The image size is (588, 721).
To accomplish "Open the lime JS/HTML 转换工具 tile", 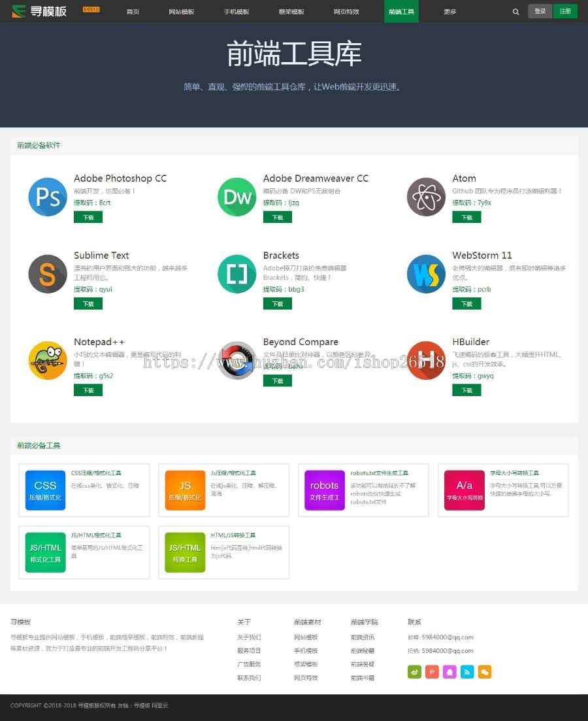I will (185, 552).
